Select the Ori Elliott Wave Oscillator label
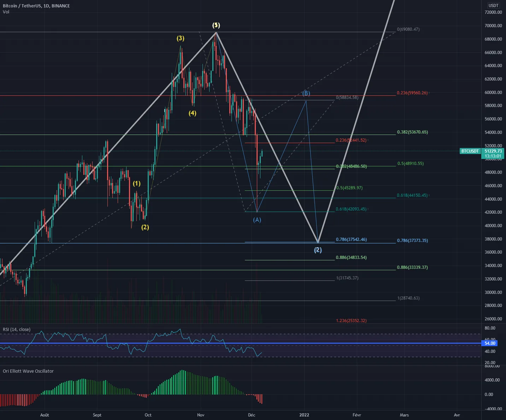Viewport: 506px width, 420px height. [28, 371]
